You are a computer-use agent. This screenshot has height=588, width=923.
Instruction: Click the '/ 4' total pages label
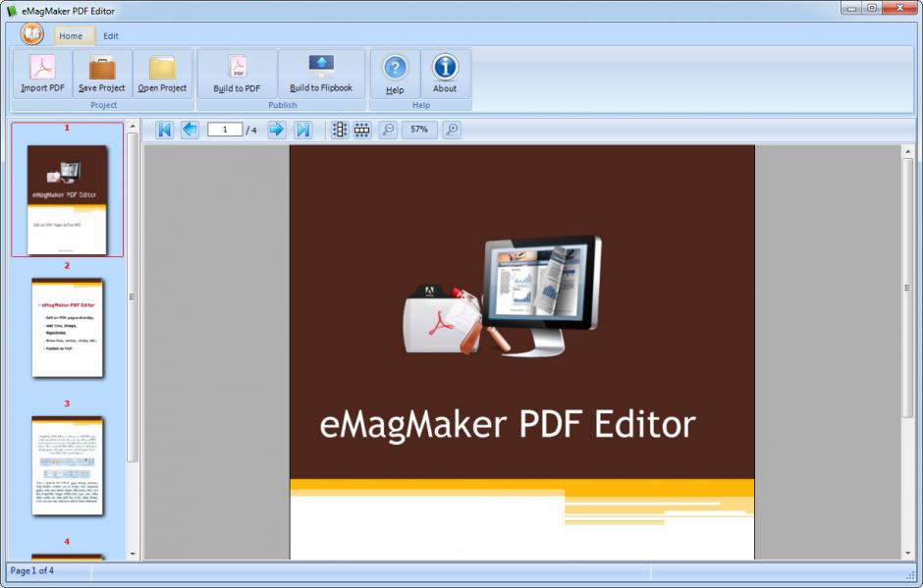point(251,131)
